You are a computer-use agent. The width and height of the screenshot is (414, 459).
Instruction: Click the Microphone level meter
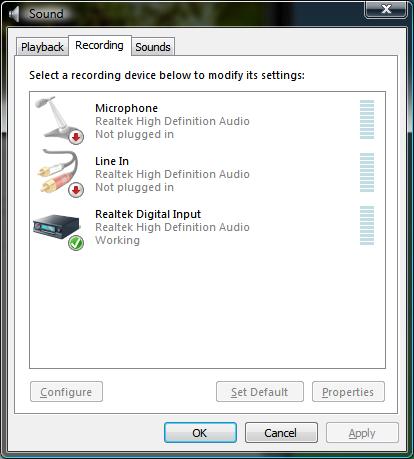click(x=367, y=119)
